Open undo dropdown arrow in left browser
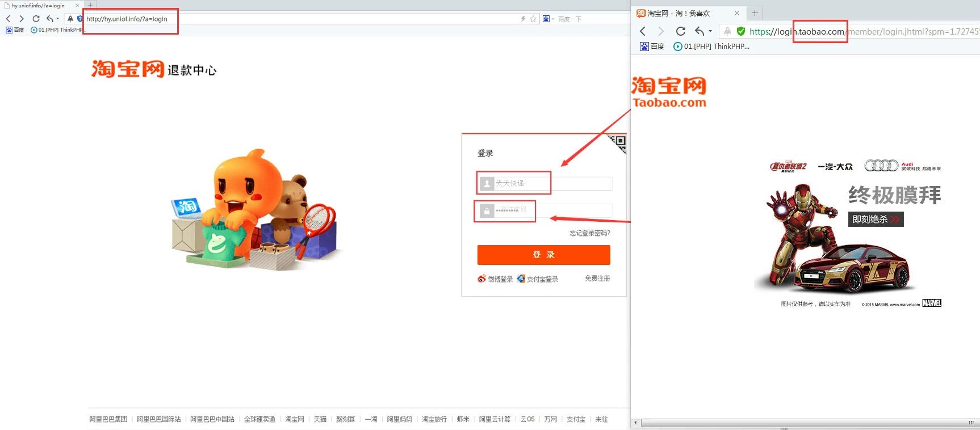This screenshot has width=980, height=430. [57, 19]
